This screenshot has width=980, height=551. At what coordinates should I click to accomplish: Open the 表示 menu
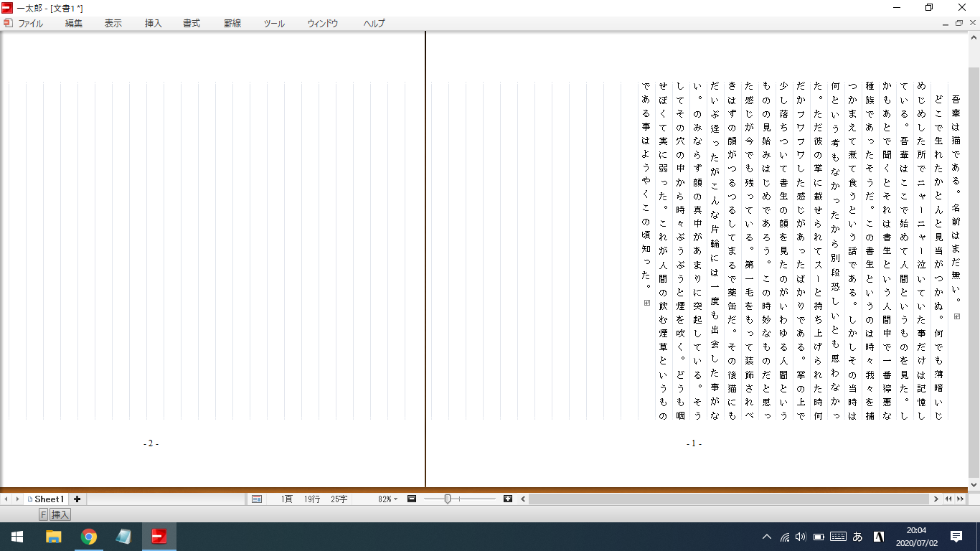113,23
